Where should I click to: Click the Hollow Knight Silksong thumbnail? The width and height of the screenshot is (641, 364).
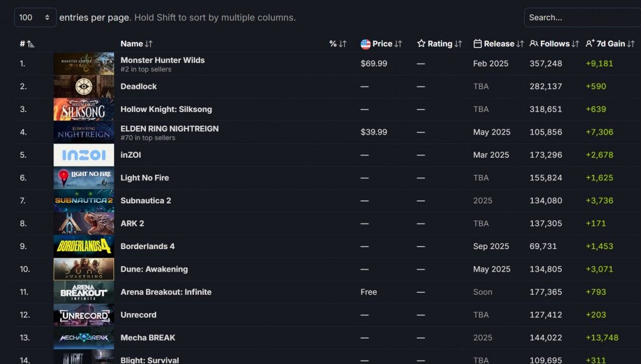(x=84, y=109)
